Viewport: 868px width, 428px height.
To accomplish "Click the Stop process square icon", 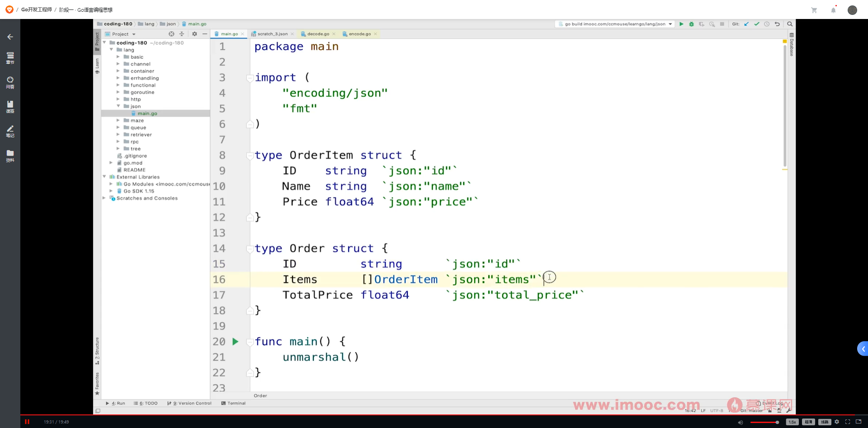I will [722, 24].
